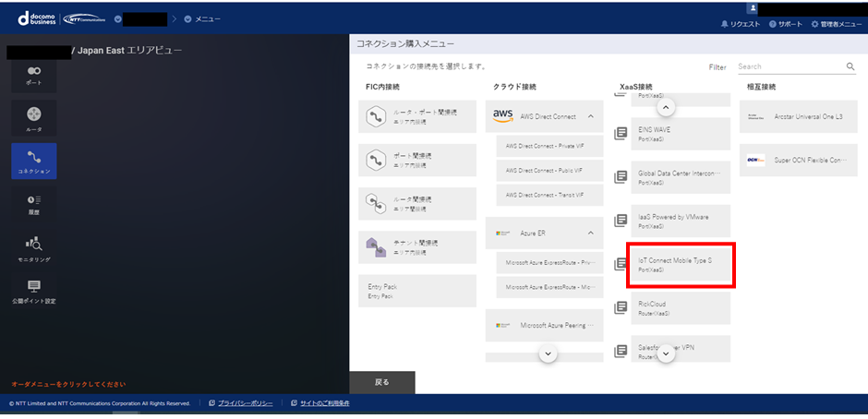Click the docomo business logo
This screenshot has width=868, height=419.
pyautogui.click(x=37, y=18)
